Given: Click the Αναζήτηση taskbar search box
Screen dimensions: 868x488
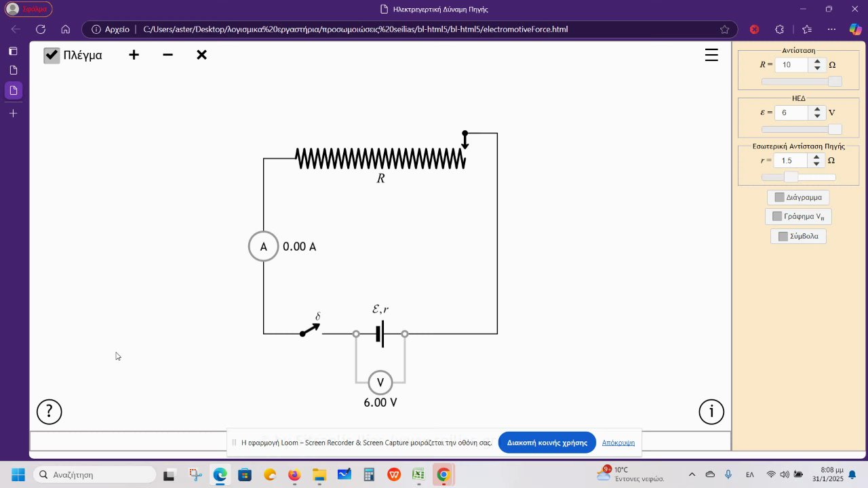Looking at the screenshot, I should (x=94, y=474).
